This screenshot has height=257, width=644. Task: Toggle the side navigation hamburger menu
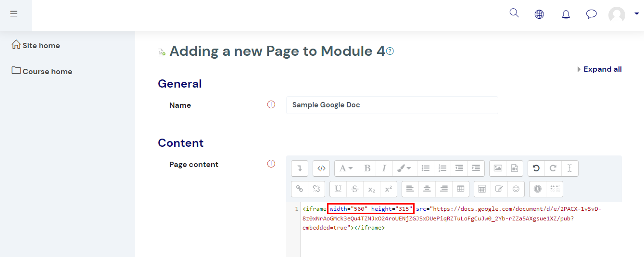click(x=13, y=13)
